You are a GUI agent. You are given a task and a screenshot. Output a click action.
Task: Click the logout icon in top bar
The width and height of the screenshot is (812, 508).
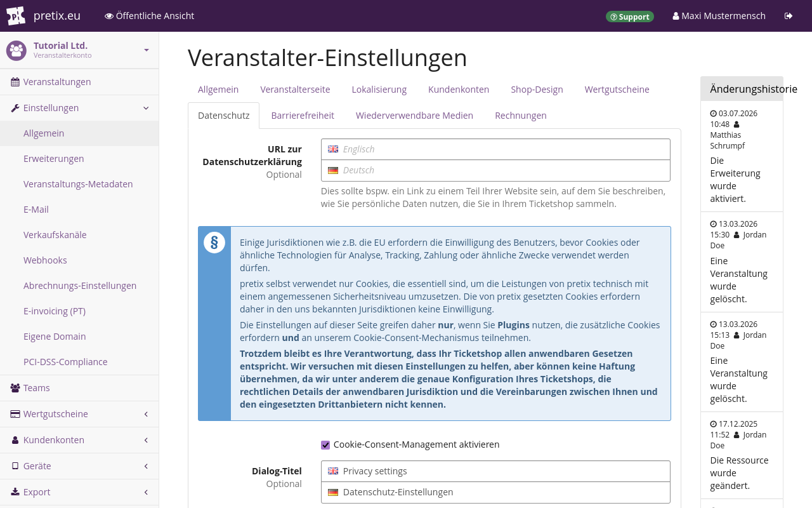click(x=789, y=16)
